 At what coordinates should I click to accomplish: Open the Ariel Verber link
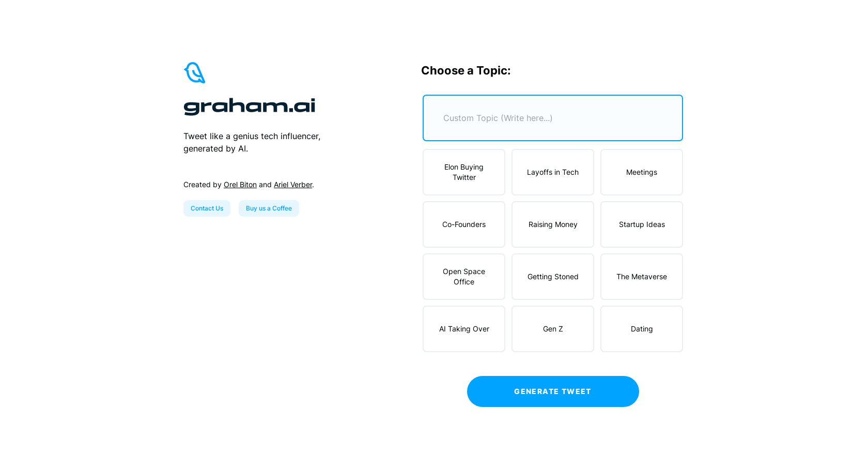point(293,185)
